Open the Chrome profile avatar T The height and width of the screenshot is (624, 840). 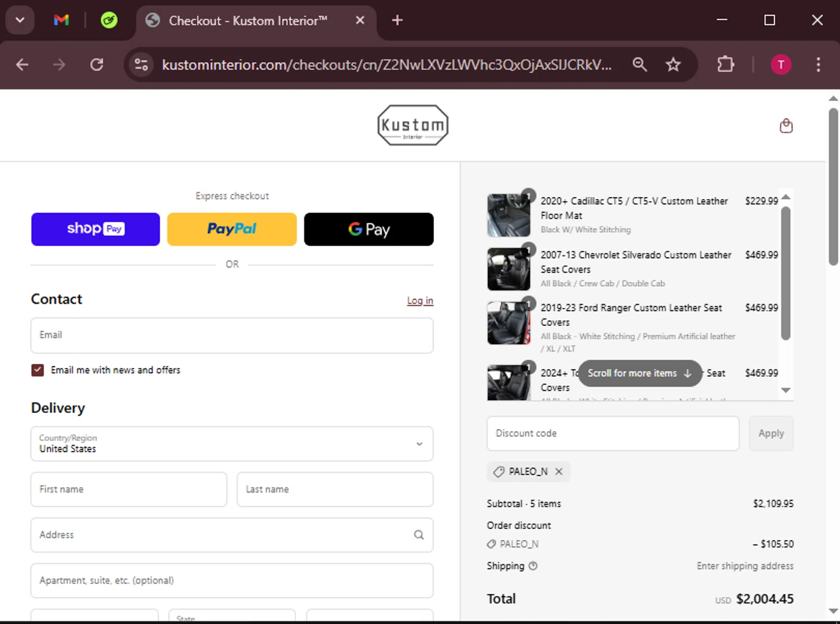coord(781,64)
